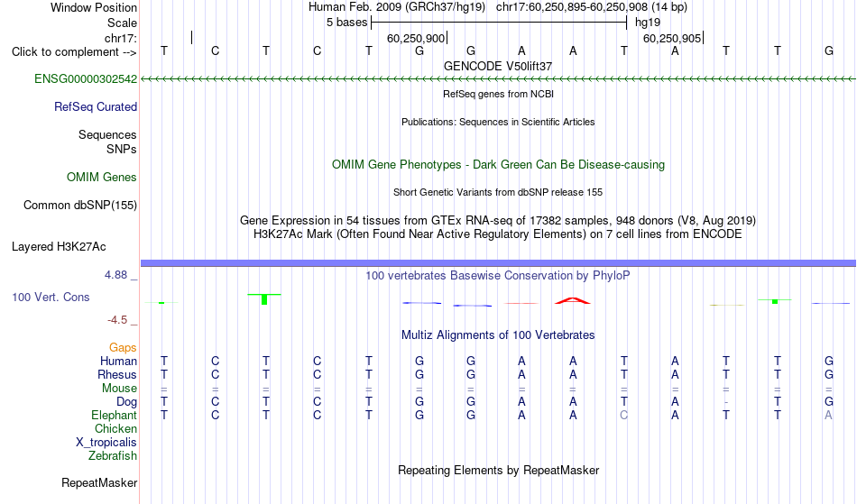Screen dimensions: 857x504
Task: Click the SNPs track label
Action: click(122, 149)
